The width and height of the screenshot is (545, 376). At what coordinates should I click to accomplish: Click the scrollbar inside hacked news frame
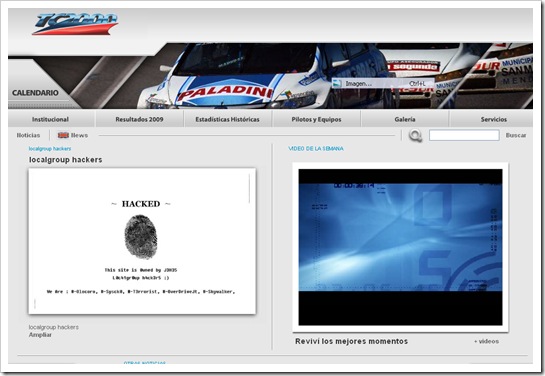click(x=249, y=189)
